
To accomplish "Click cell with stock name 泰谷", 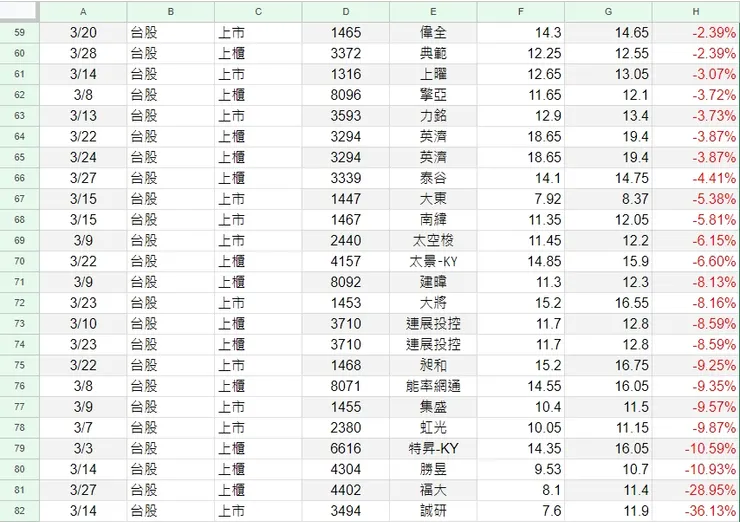I will 433,178.
